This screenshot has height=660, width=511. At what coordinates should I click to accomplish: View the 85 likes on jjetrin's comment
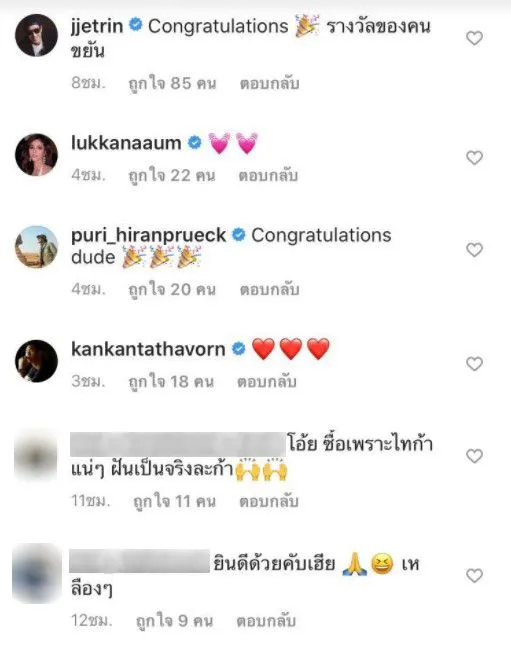click(172, 83)
